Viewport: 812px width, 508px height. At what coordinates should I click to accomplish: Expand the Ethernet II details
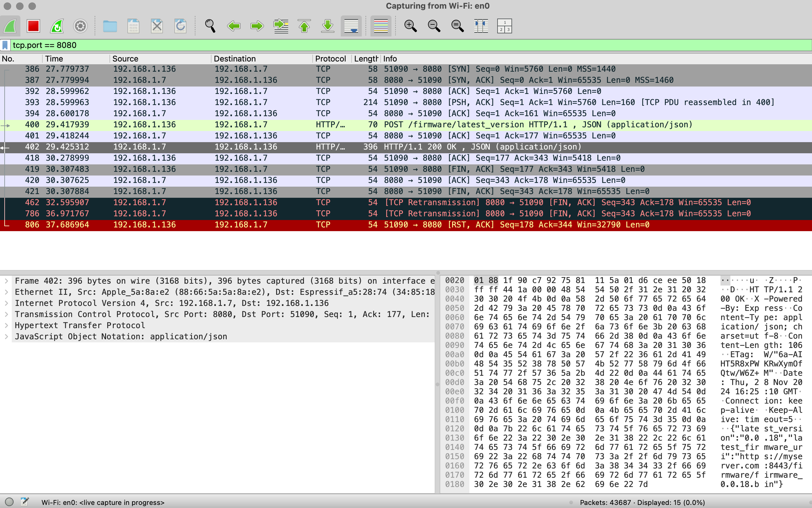click(x=6, y=292)
